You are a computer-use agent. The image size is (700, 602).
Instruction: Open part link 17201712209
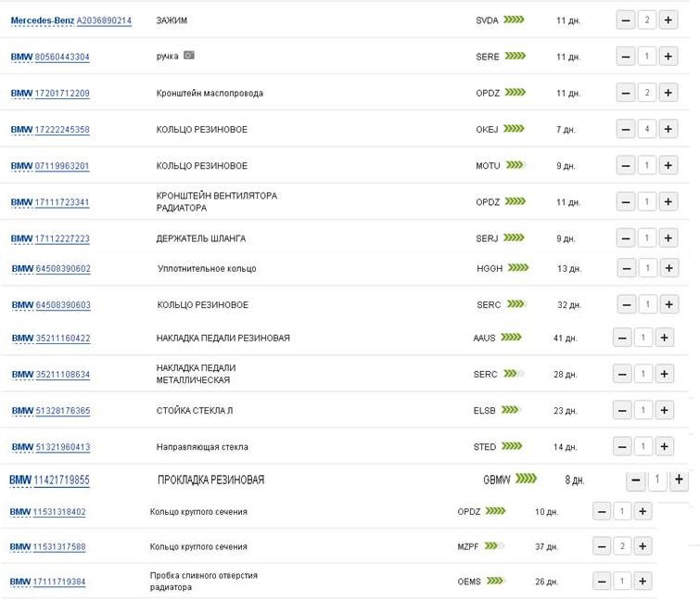[62, 93]
